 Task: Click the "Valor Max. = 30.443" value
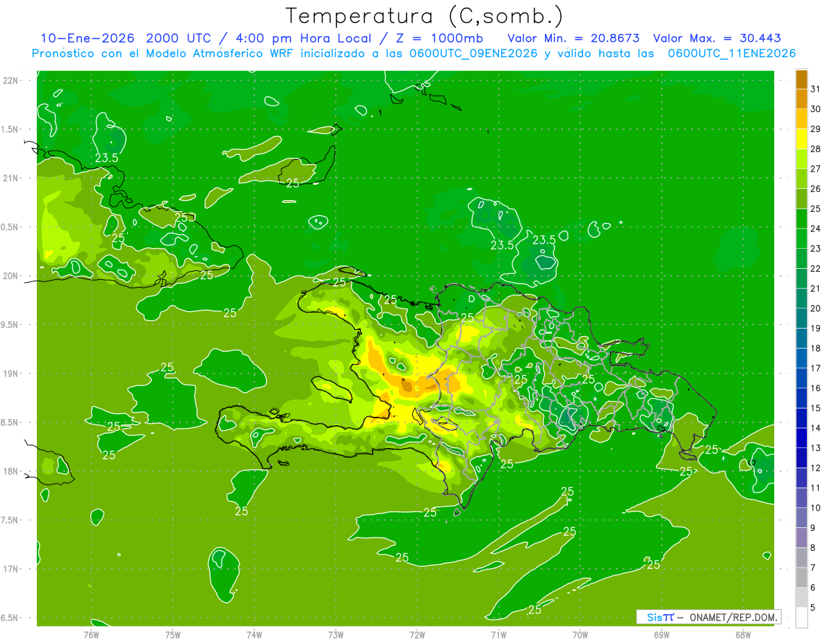tap(717, 38)
